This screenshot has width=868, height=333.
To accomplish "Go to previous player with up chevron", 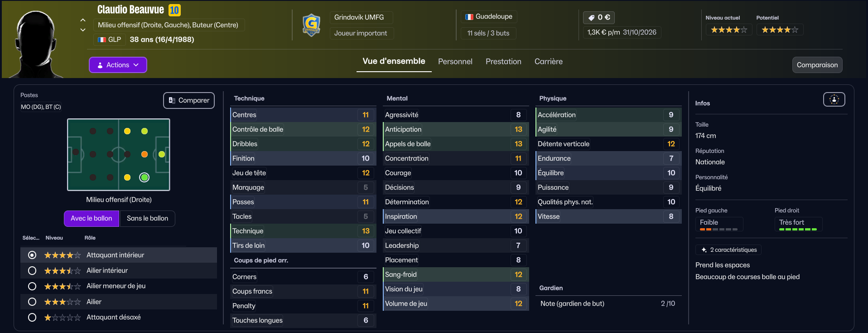I will pyautogui.click(x=83, y=20).
